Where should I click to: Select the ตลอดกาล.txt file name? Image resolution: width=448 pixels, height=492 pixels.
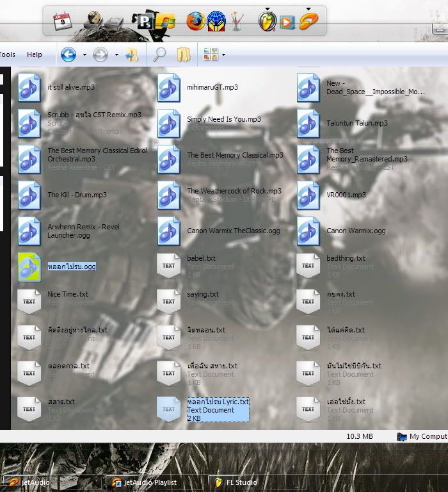68,366
